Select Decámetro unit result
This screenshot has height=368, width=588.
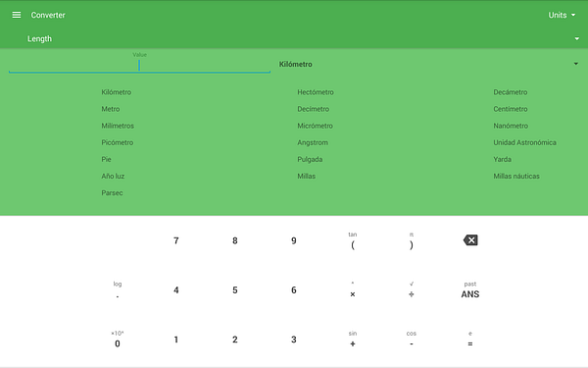(x=511, y=92)
